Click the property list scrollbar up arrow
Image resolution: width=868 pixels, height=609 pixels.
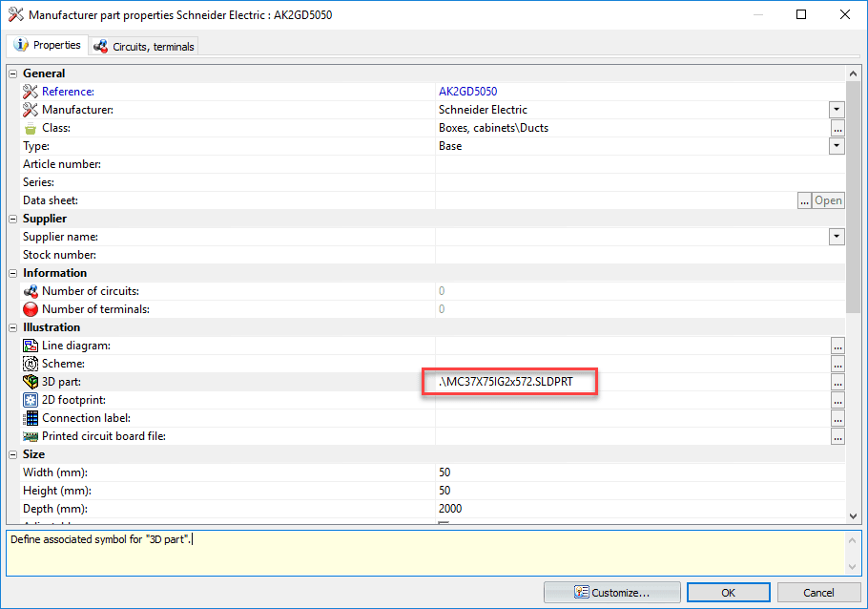pos(853,73)
